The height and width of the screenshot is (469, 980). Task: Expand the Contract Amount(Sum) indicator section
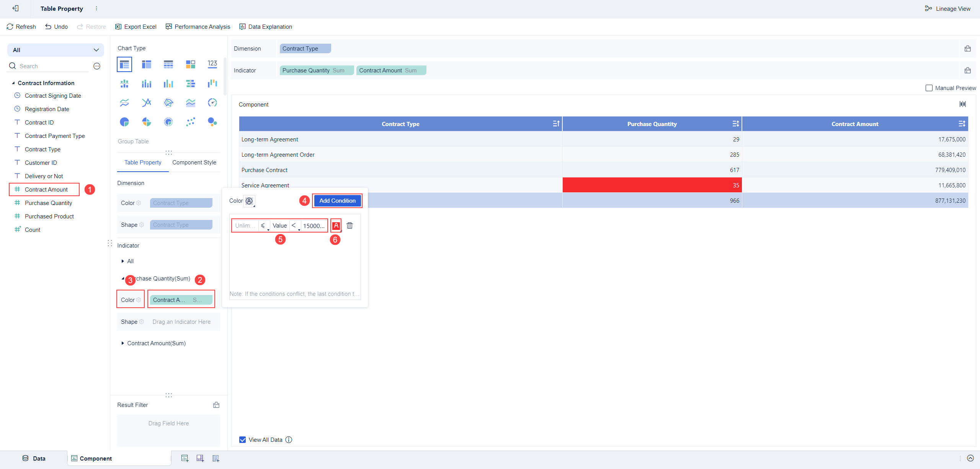coord(123,343)
